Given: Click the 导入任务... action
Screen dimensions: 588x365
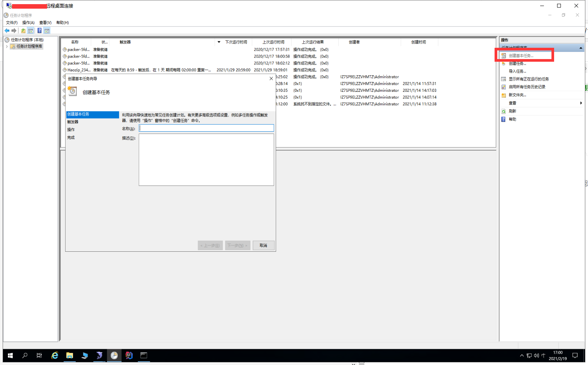Looking at the screenshot, I should tap(517, 71).
